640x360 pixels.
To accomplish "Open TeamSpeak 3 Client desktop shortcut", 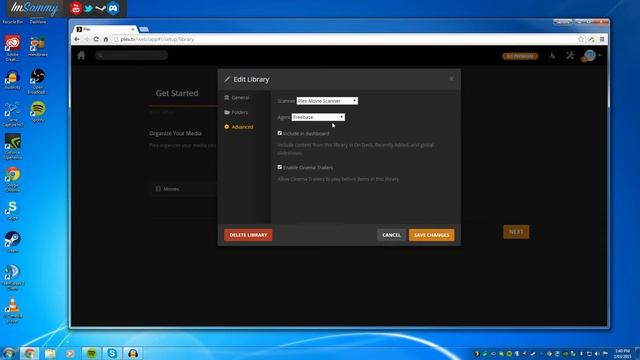I will coord(13,278).
